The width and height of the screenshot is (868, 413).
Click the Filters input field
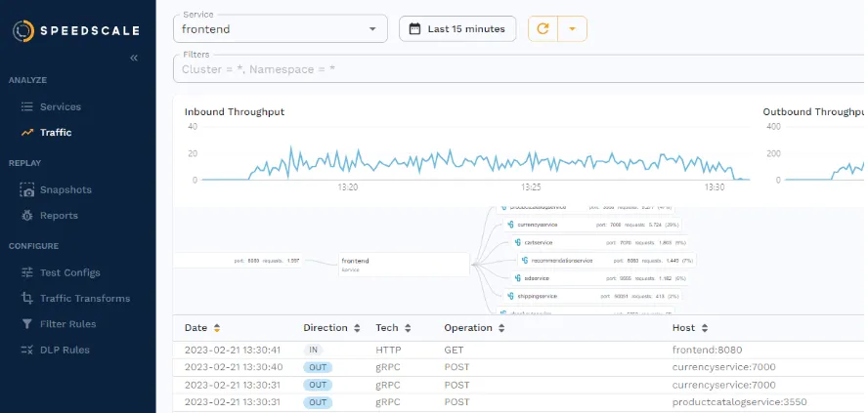[519, 69]
